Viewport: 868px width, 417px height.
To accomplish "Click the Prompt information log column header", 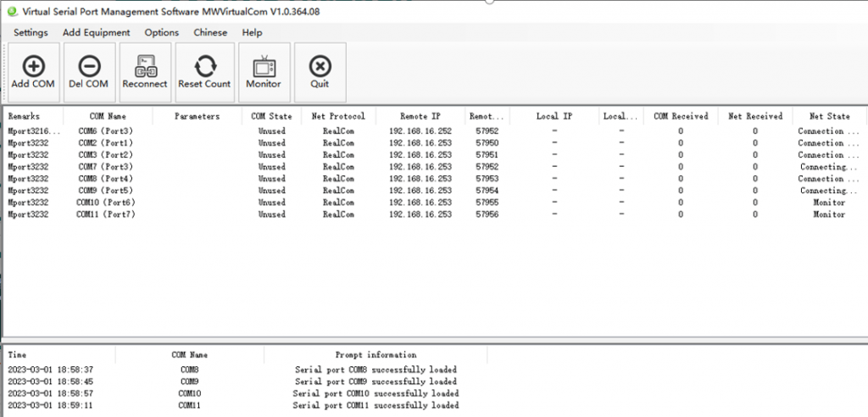I will (x=376, y=354).
